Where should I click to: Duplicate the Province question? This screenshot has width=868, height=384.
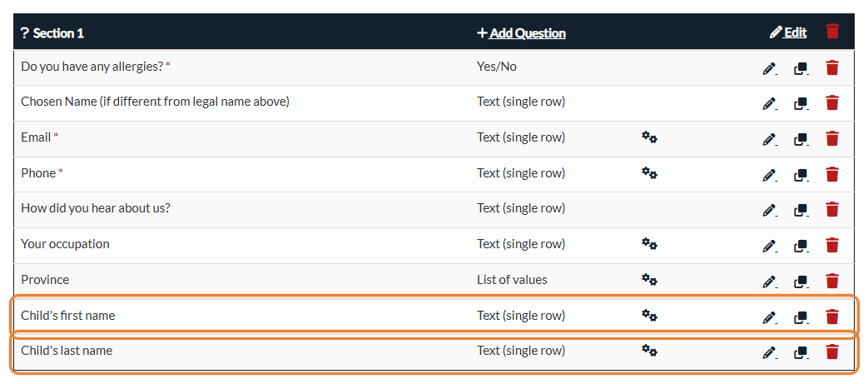pyautogui.click(x=801, y=282)
